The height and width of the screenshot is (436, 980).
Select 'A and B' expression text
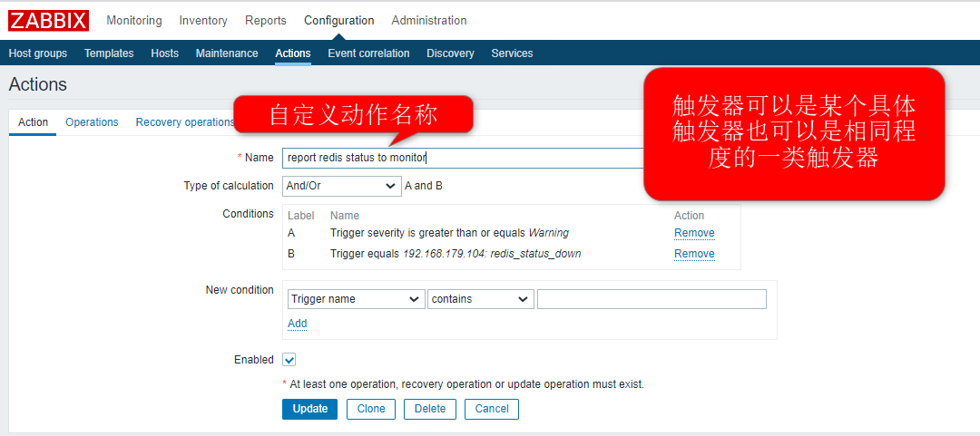[424, 186]
